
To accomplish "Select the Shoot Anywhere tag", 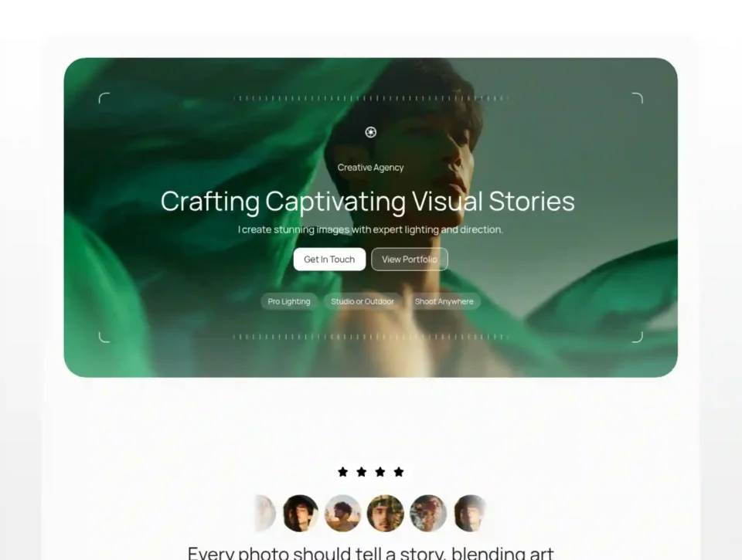I will [444, 301].
